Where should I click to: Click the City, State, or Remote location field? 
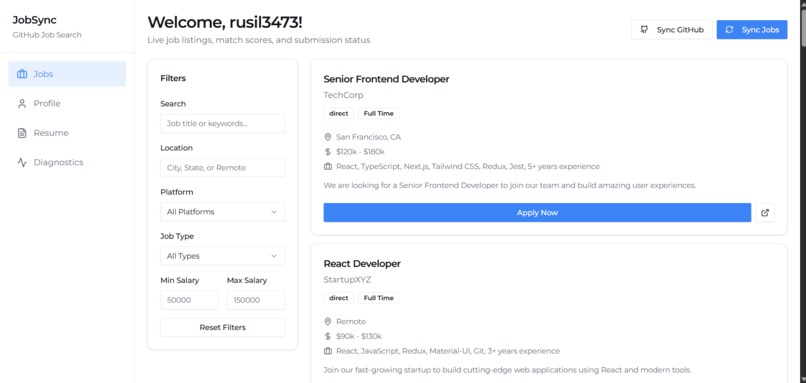[223, 168]
